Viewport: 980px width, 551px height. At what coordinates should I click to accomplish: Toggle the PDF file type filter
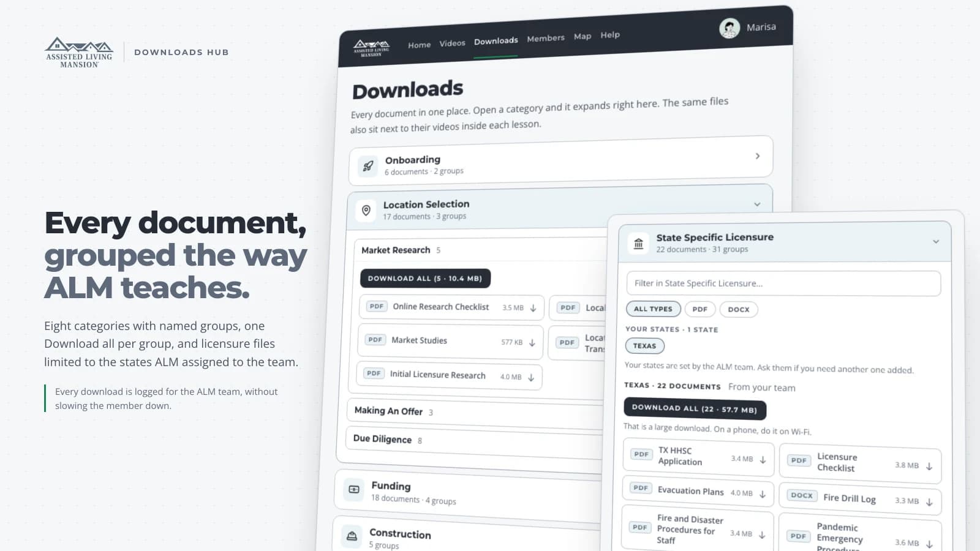tap(699, 309)
